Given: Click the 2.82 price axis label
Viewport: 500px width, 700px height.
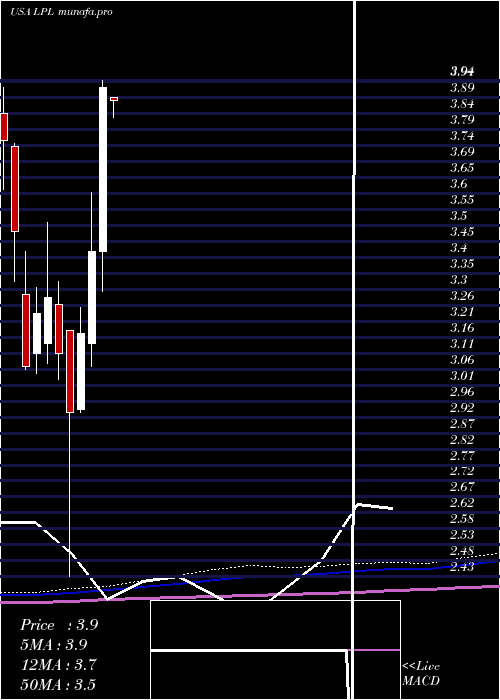Looking at the screenshot, I should pos(462,440).
